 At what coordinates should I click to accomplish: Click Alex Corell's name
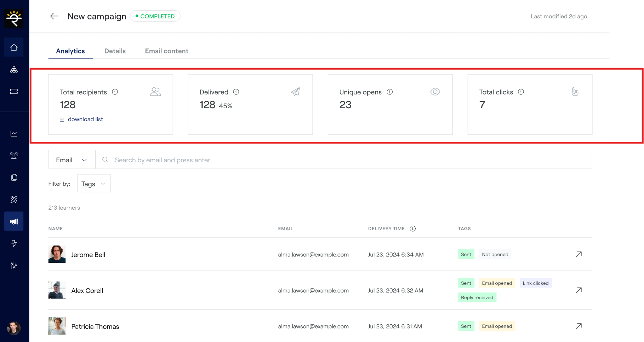coord(87,291)
